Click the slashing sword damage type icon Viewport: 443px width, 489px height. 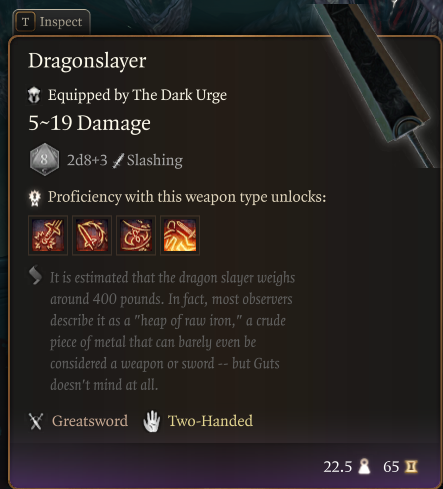tap(118, 161)
